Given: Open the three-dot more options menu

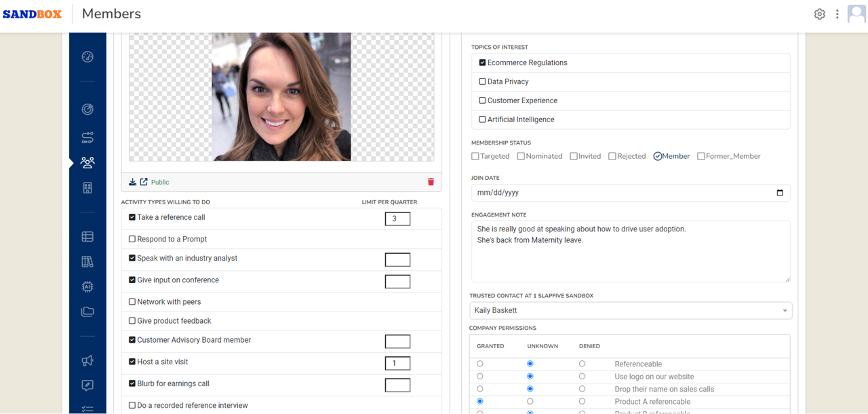Looking at the screenshot, I should (x=837, y=14).
